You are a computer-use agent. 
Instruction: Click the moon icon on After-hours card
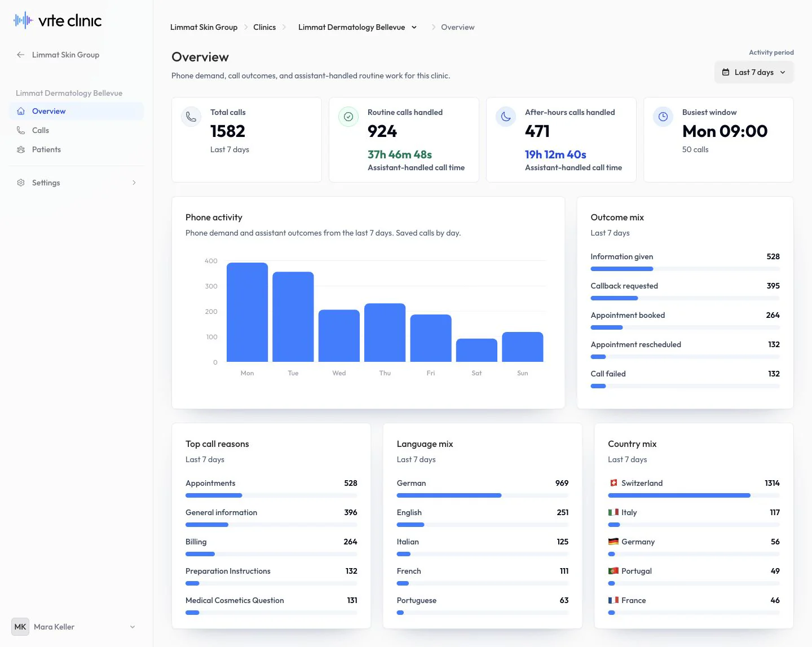click(x=506, y=117)
